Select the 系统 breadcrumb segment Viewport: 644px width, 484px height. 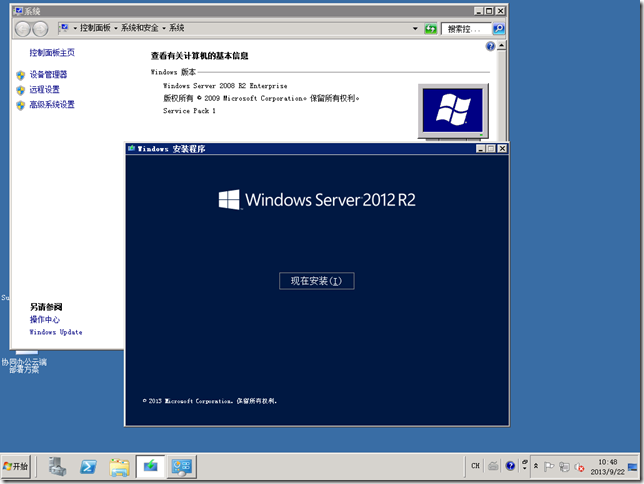pos(177,28)
